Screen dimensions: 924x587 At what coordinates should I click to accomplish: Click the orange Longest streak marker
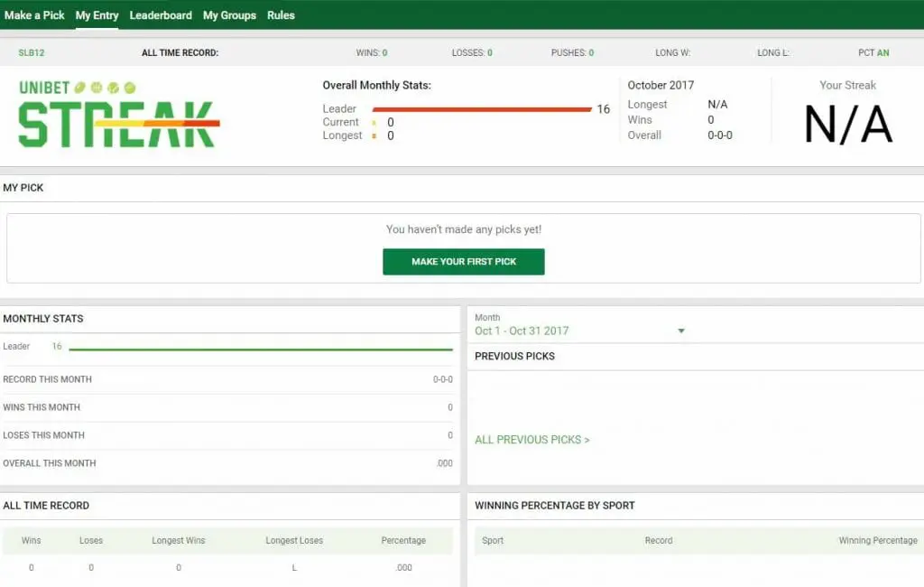tap(374, 136)
